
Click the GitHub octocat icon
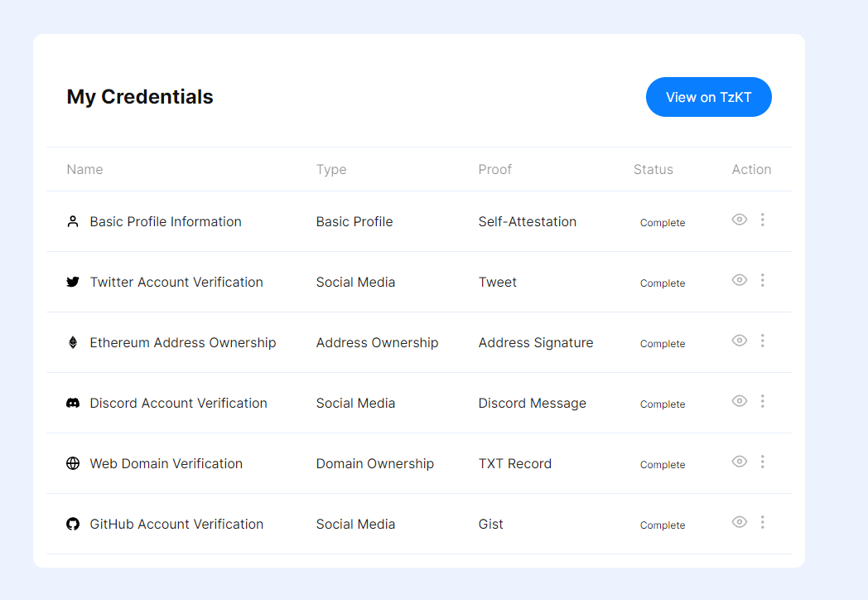click(x=73, y=524)
